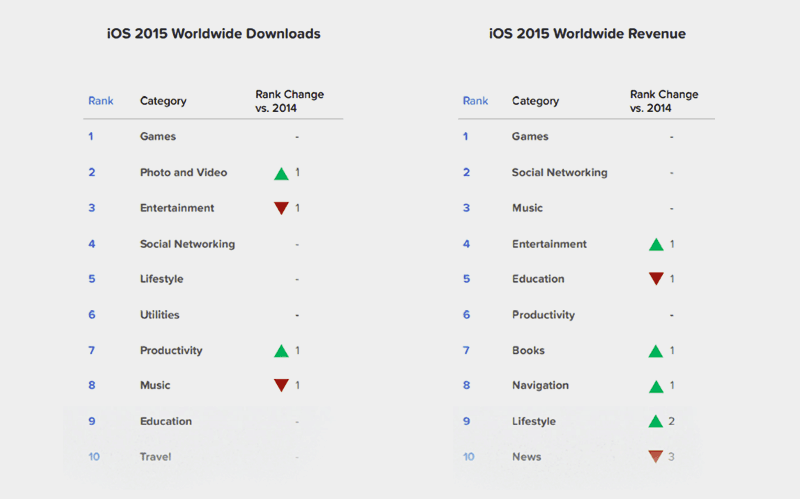800x499 pixels.
Task: Click Rank Change vs. 2014 header in Revenue
Action: [x=664, y=101]
